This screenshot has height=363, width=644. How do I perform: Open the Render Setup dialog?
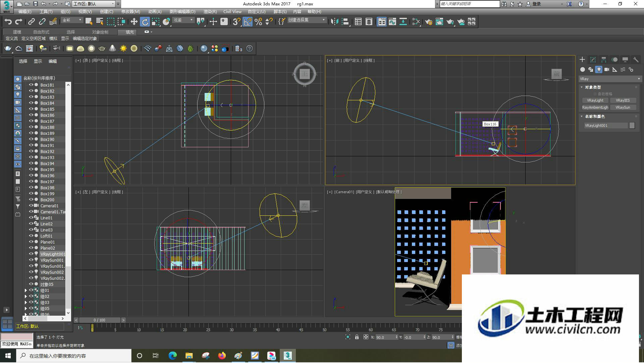(x=429, y=22)
